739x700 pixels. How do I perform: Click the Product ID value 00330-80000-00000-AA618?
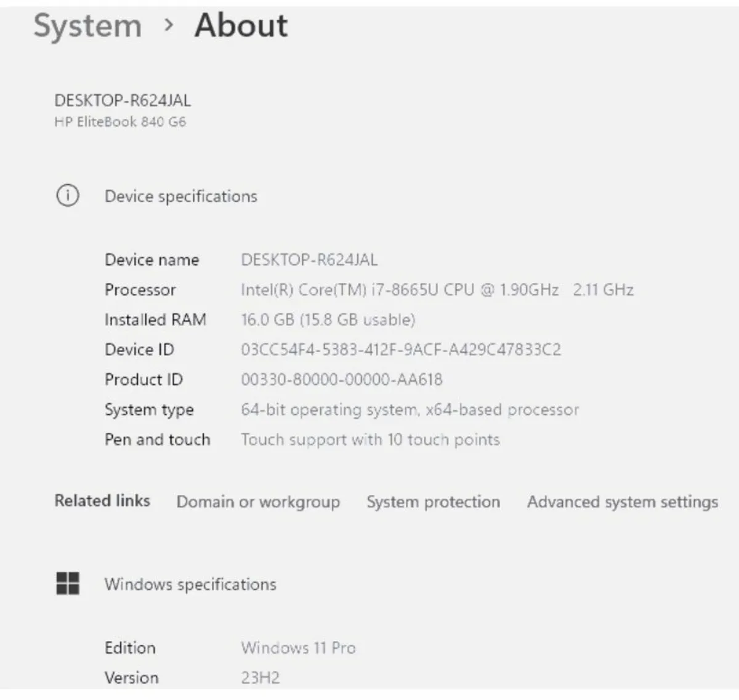click(342, 380)
